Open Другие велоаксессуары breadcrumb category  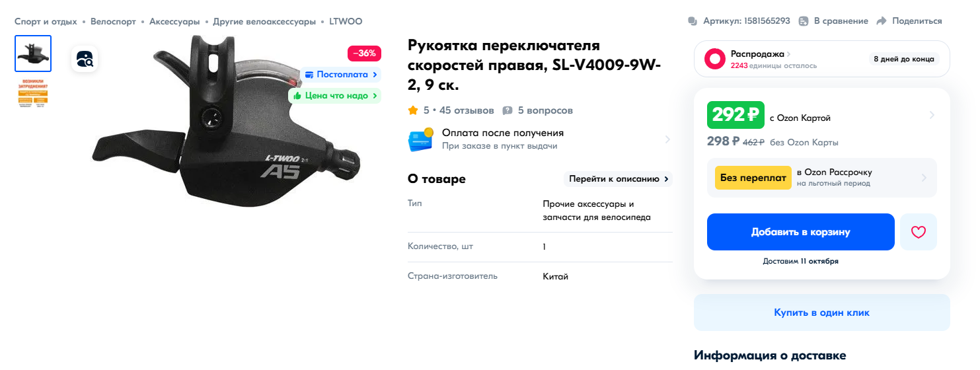pos(264,21)
